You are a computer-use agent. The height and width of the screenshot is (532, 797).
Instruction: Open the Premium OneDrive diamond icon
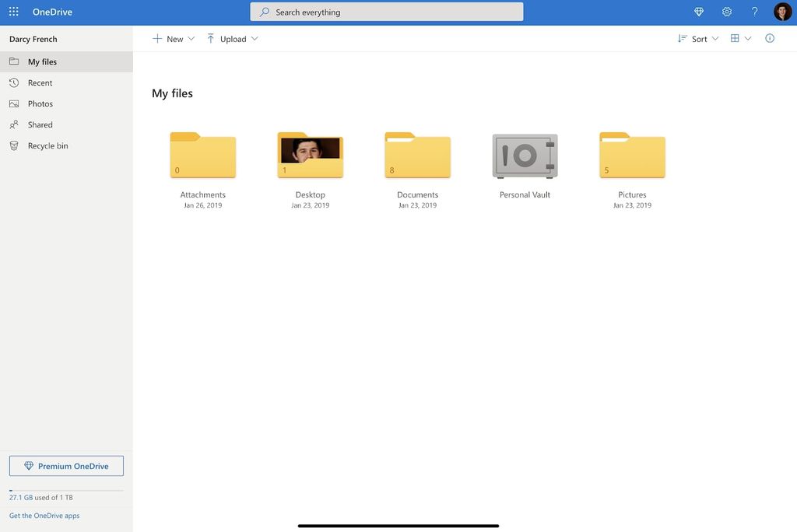click(x=28, y=465)
